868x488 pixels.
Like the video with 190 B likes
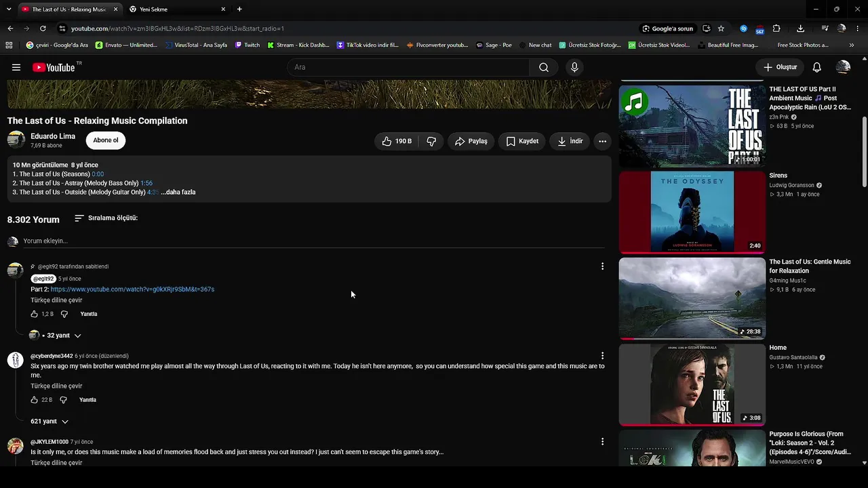coord(397,141)
